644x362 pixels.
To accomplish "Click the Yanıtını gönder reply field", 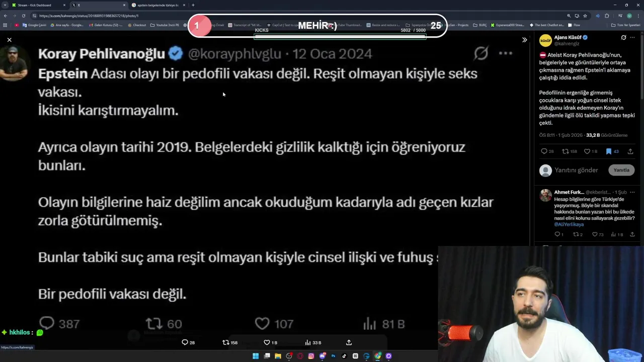I will point(576,170).
